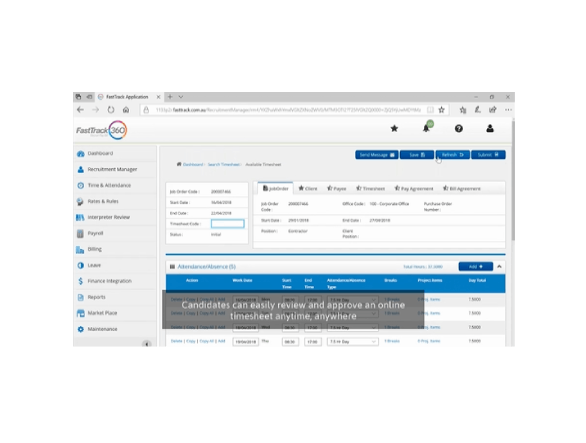The width and height of the screenshot is (586, 443).
Task: Click the browser back arrow
Action: coord(80,110)
